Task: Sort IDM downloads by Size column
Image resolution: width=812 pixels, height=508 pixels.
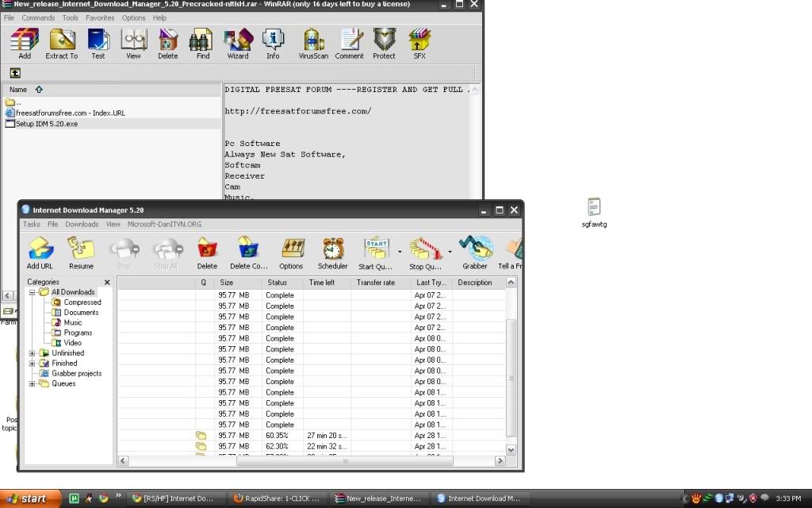Action: click(238, 283)
